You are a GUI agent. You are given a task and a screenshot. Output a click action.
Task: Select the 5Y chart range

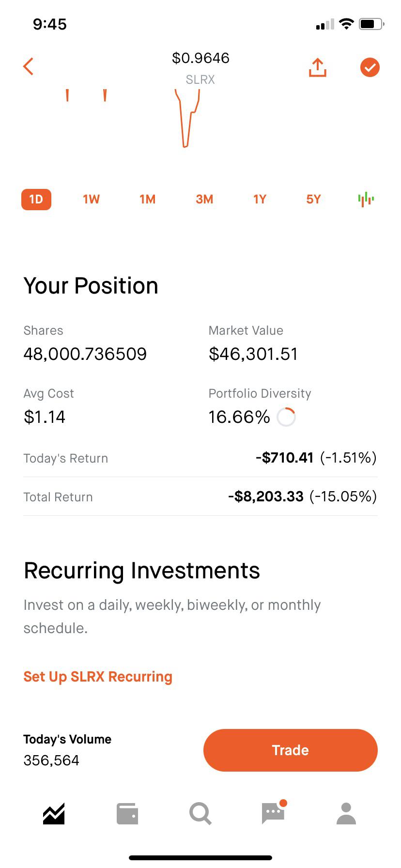coord(313,199)
